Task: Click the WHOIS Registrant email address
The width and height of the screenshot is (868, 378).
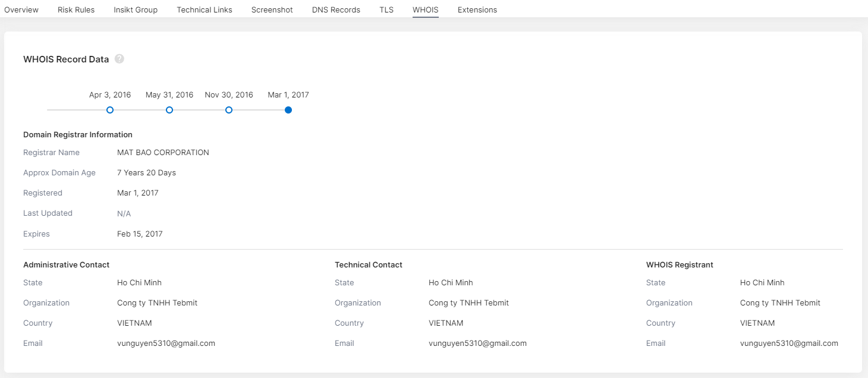Action: (x=789, y=343)
